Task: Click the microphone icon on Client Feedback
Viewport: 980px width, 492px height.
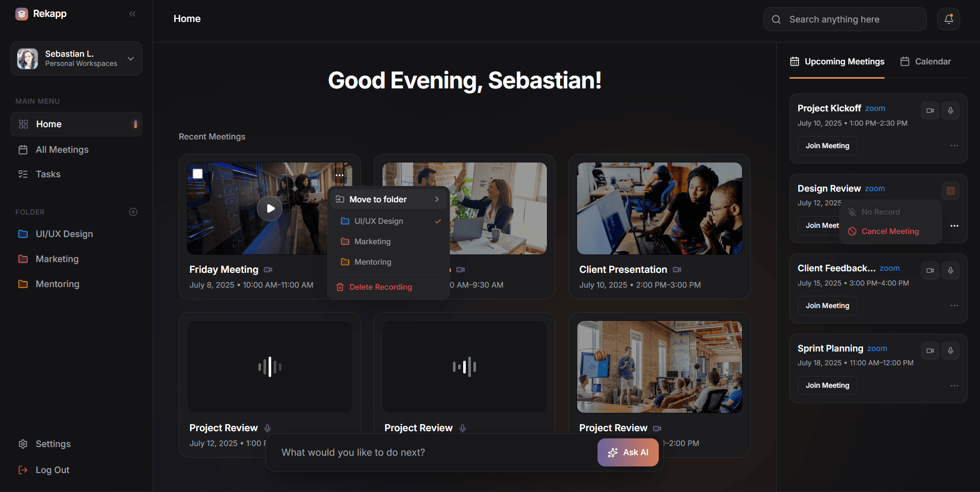Action: click(950, 270)
